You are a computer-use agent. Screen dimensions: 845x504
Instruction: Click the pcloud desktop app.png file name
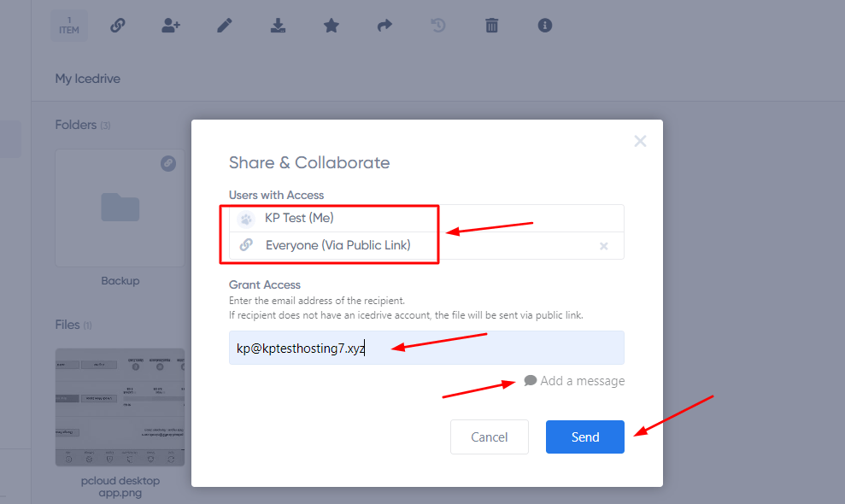pyautogui.click(x=120, y=487)
